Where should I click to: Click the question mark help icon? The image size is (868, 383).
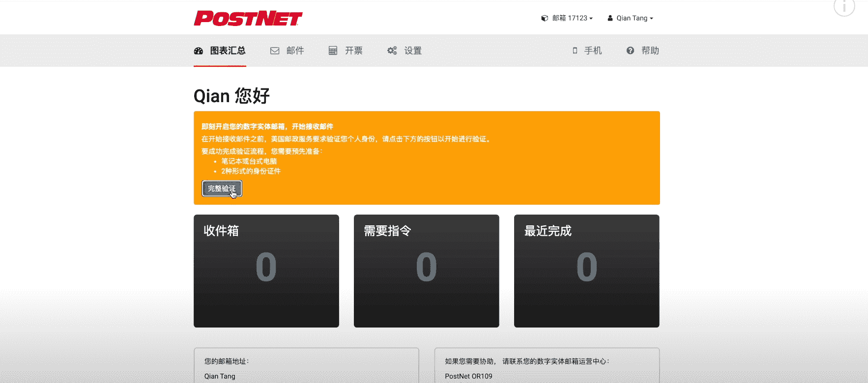coord(630,51)
